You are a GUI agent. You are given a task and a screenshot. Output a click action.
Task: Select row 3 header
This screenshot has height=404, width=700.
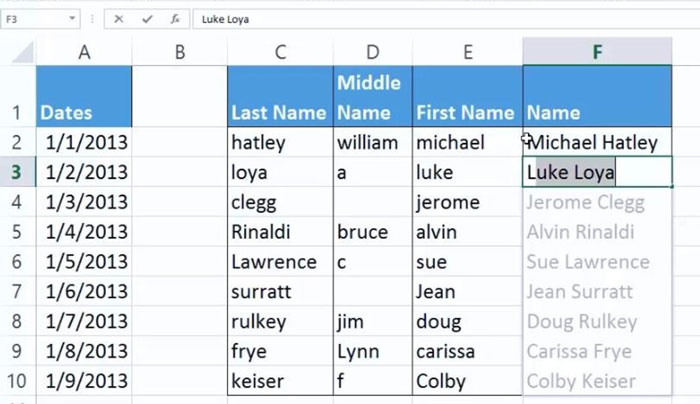(17, 172)
